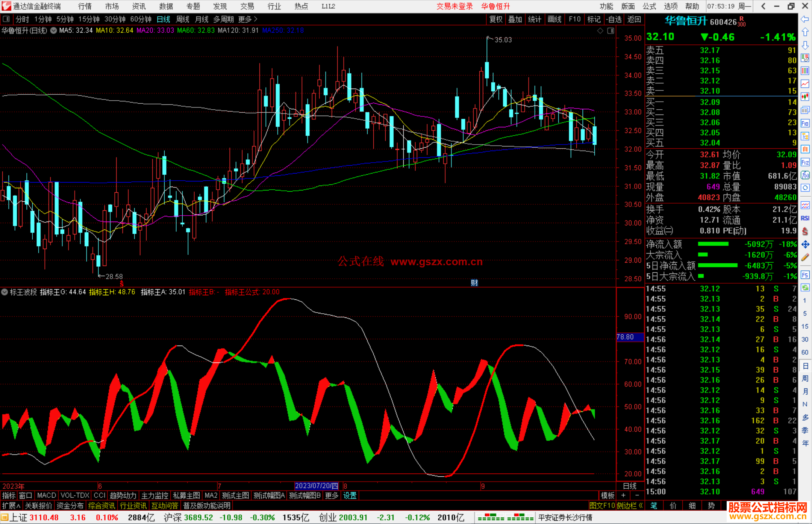Image resolution: width=812 pixels, height=524 pixels.
Task: Click the 复权 button
Action: pyautogui.click(x=496, y=19)
